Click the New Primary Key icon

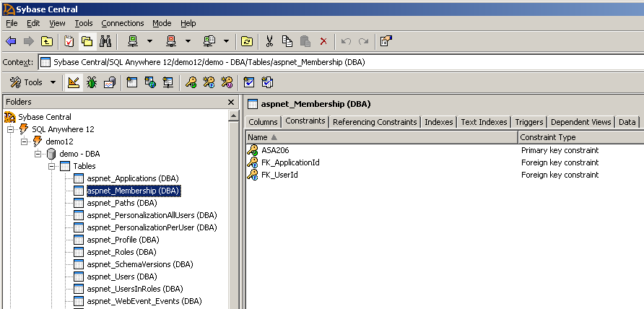pos(191,82)
